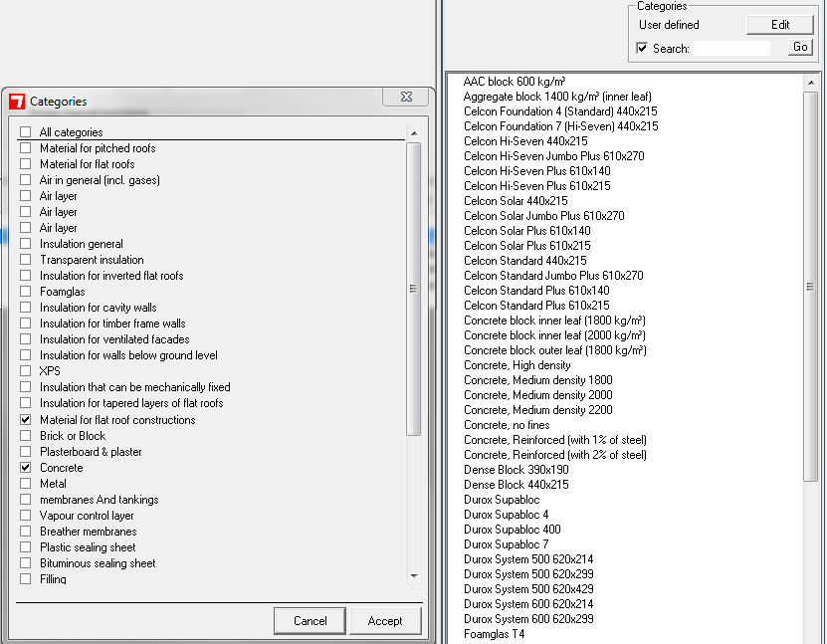Enable Material for pitched roofs checkbox

click(25, 147)
